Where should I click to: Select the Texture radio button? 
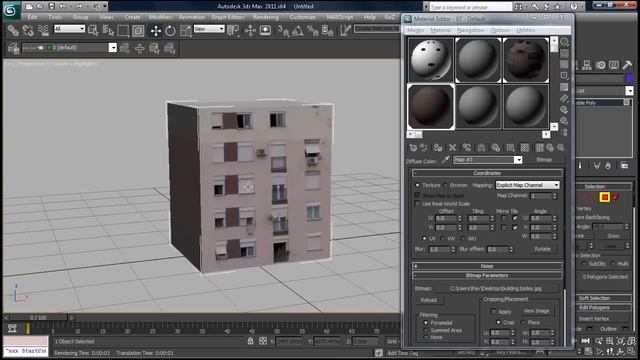coord(418,185)
